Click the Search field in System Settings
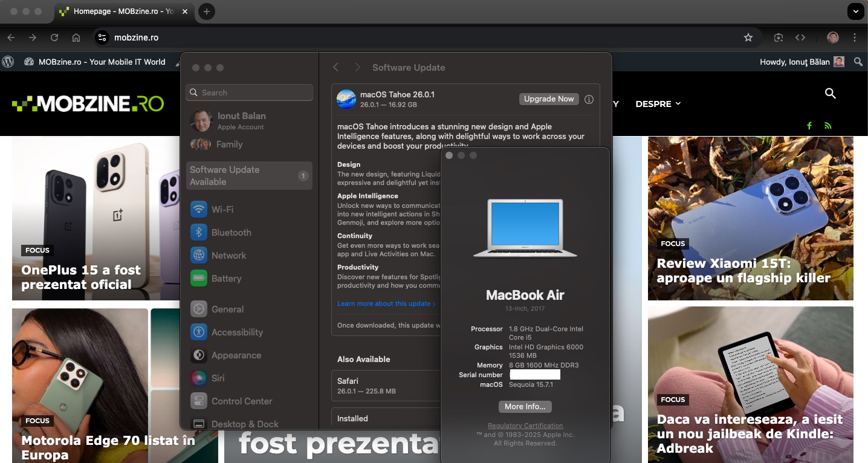Viewport: 868px width, 463px height. (249, 92)
